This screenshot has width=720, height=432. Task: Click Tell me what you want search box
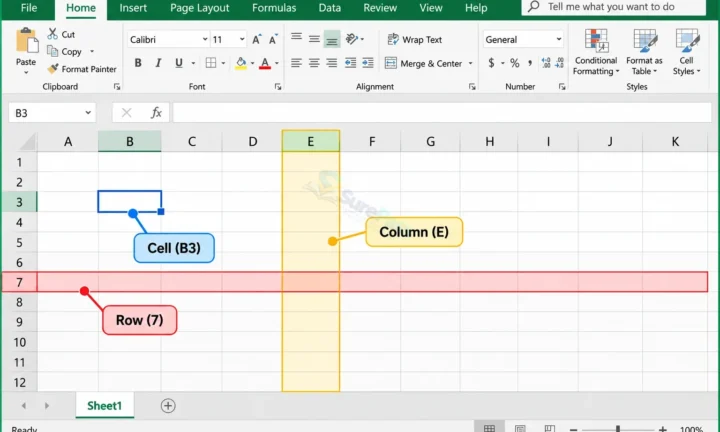(x=613, y=7)
